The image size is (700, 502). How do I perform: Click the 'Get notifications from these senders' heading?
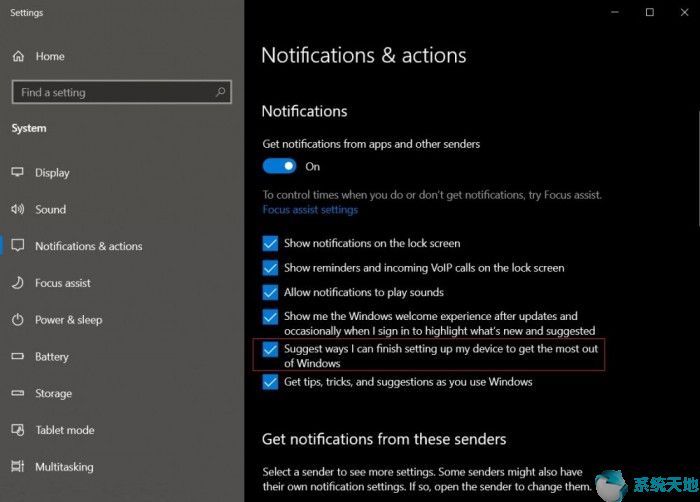click(384, 439)
